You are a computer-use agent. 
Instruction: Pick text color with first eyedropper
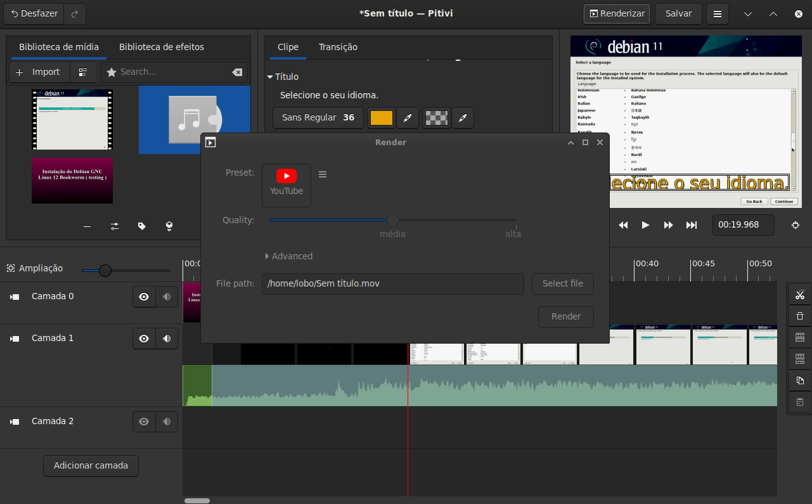click(x=408, y=118)
